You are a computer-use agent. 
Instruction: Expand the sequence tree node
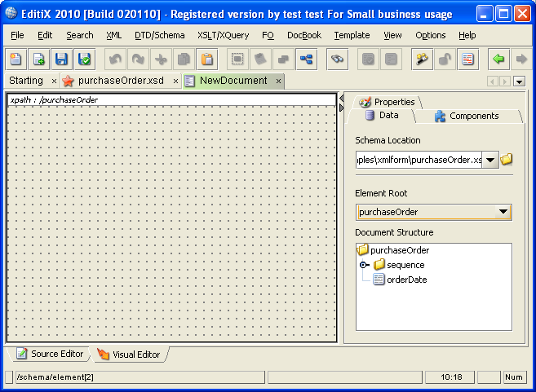pos(364,265)
